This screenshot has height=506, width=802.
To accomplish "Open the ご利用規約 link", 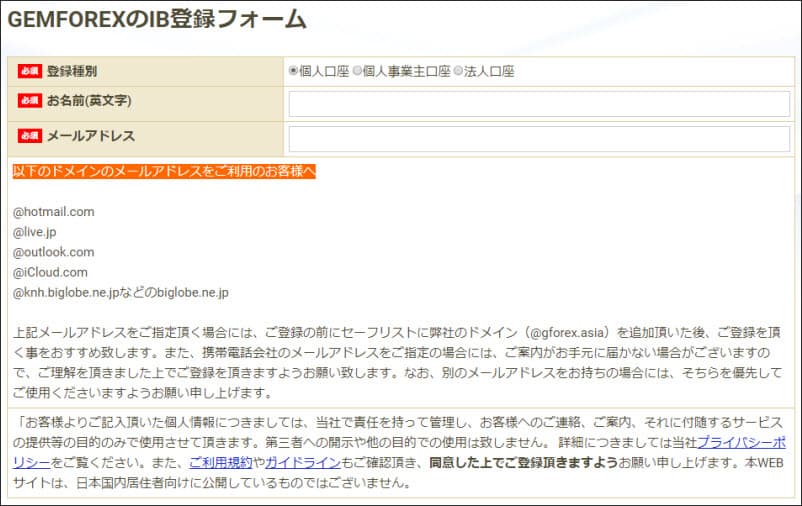I will coord(220,463).
